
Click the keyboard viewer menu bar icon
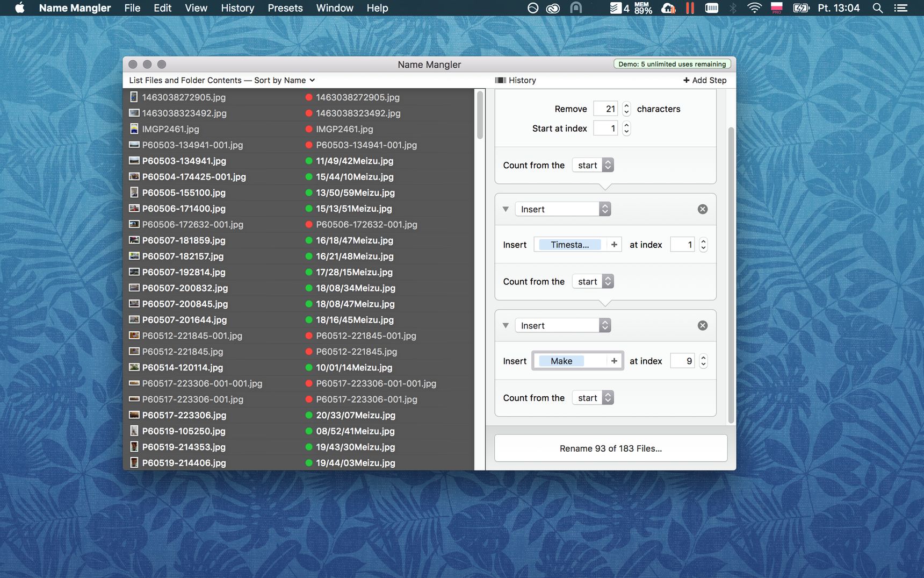tap(712, 8)
